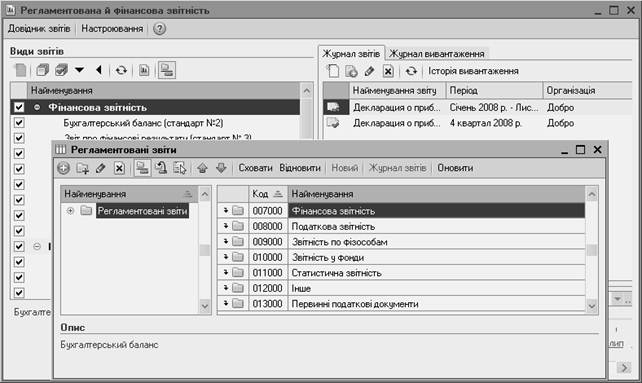This screenshot has height=383, width=642.
Task: Move the item to another group icon
Action: pos(161,168)
